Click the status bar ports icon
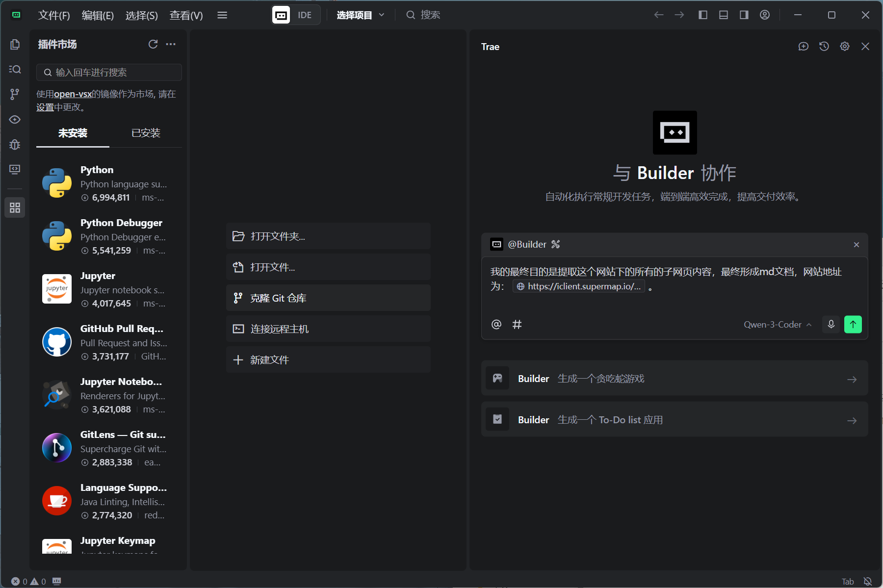 tap(57, 581)
